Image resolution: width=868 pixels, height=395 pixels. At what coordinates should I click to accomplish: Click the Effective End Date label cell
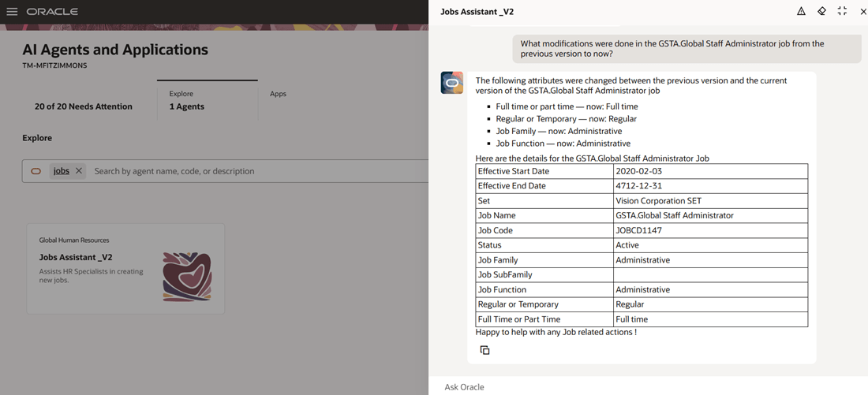pos(544,186)
